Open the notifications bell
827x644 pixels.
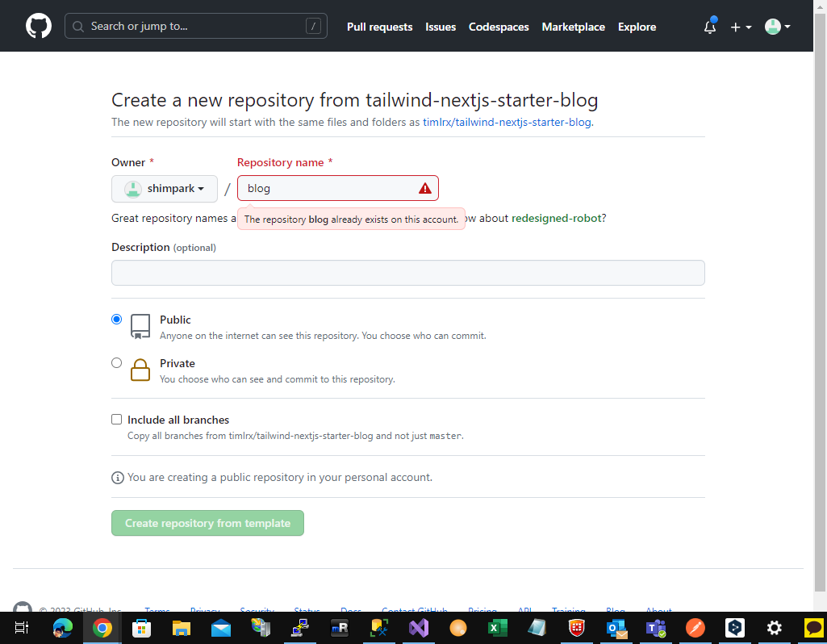click(710, 27)
